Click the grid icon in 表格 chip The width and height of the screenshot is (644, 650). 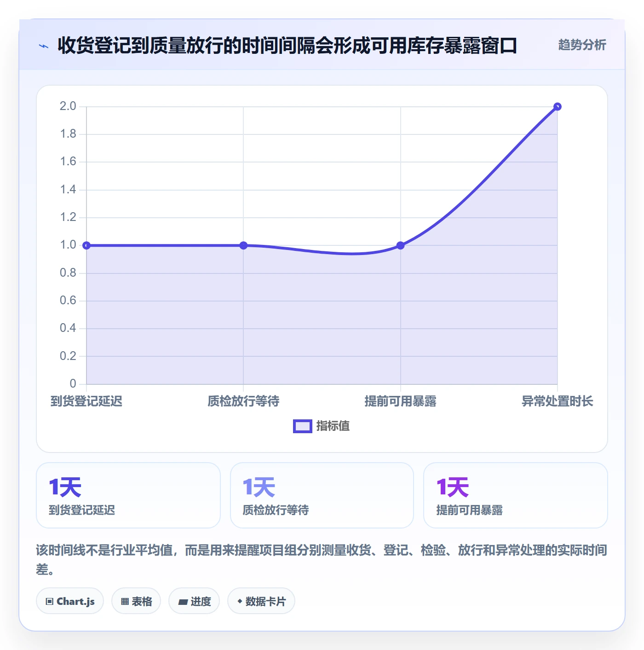click(125, 601)
